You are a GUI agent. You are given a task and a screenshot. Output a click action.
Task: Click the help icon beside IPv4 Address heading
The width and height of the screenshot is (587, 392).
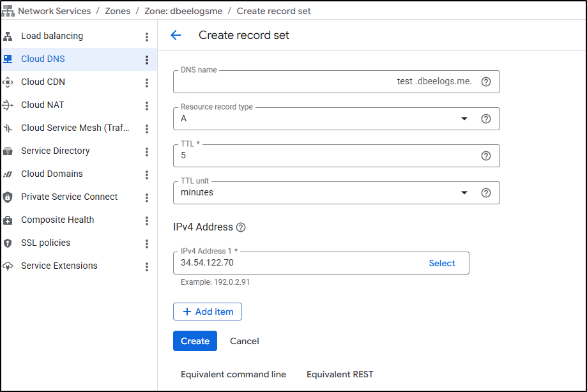click(241, 227)
